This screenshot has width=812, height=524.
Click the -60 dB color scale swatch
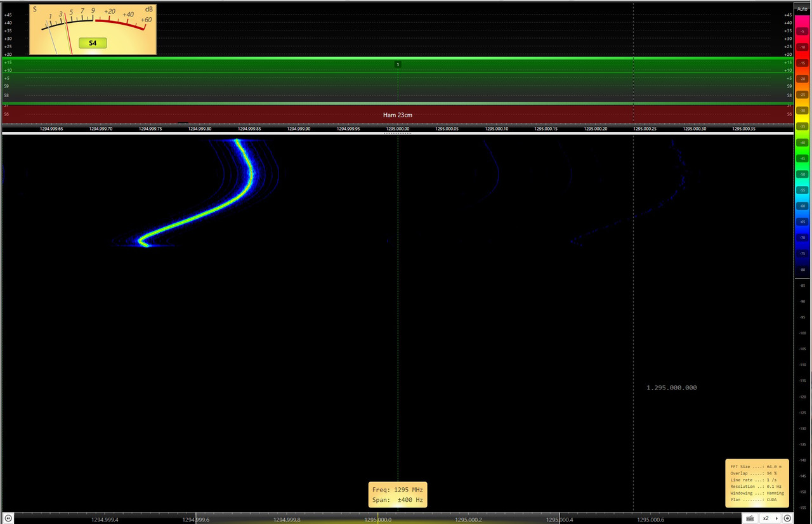(x=802, y=206)
